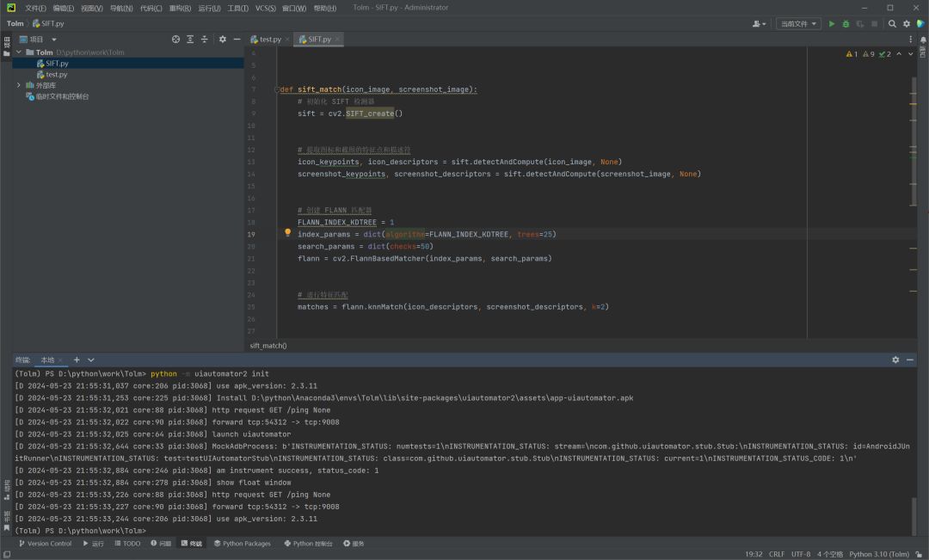Start debugging with the green bug icon
The width and height of the screenshot is (929, 560).
tap(846, 24)
